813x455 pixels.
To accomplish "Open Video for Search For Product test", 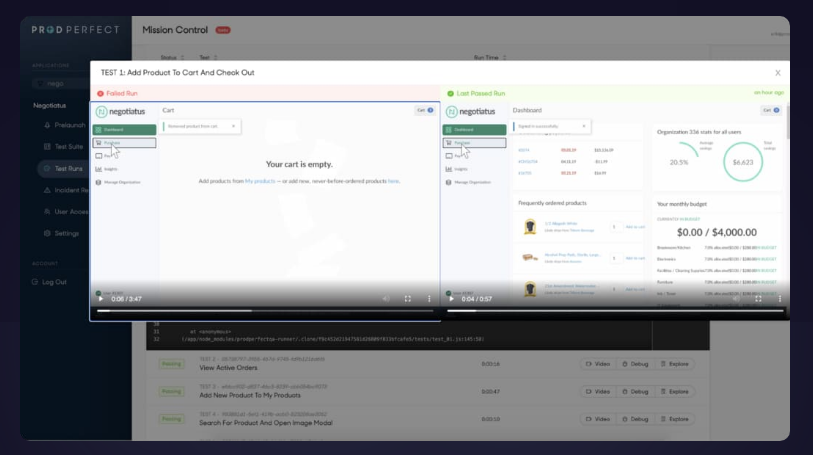I will tap(598, 419).
